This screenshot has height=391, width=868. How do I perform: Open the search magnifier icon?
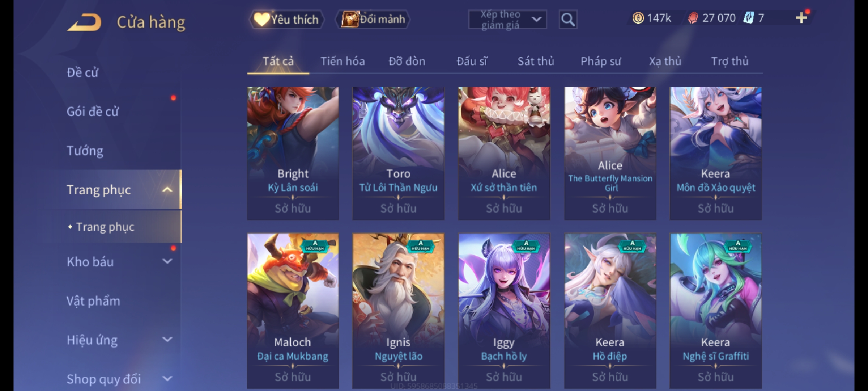(x=568, y=20)
